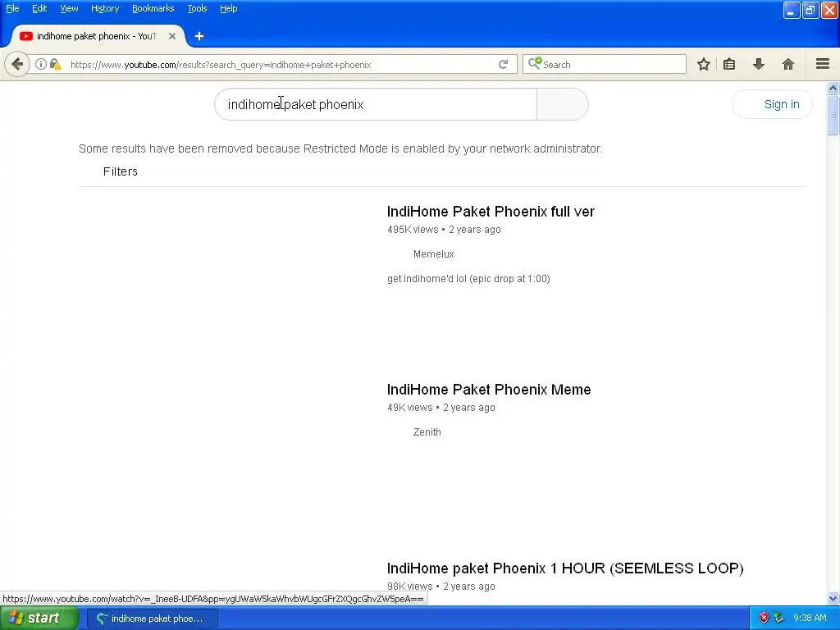Click scrollbar down arrow

[x=833, y=598]
